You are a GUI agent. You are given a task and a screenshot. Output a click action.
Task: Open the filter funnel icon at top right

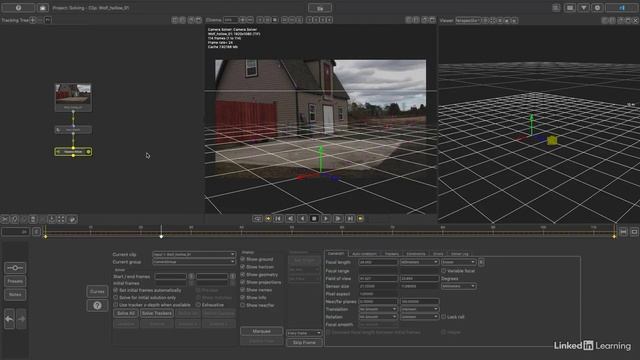pyautogui.click(x=584, y=8)
